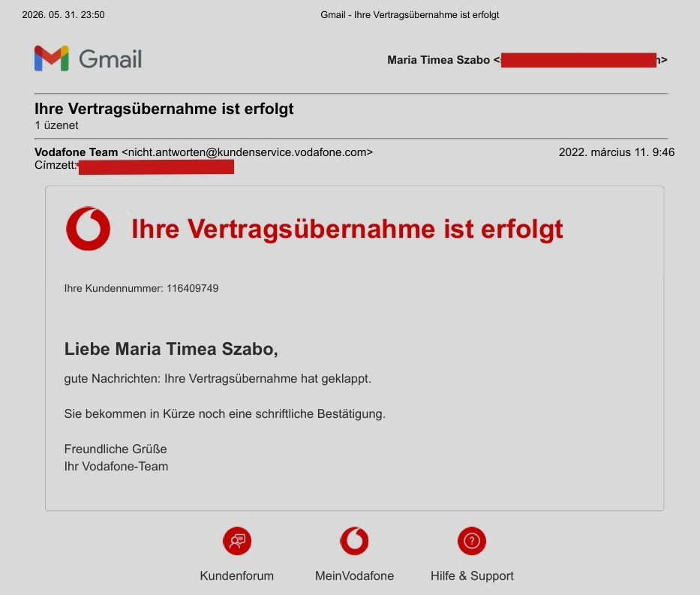Image resolution: width=700 pixels, height=595 pixels.
Task: Click the greeting Liebe Maria Timea Szabo
Action: (x=171, y=349)
